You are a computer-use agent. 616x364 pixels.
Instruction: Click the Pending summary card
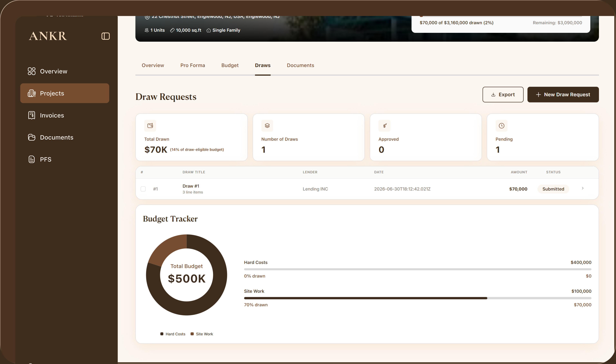[543, 137]
